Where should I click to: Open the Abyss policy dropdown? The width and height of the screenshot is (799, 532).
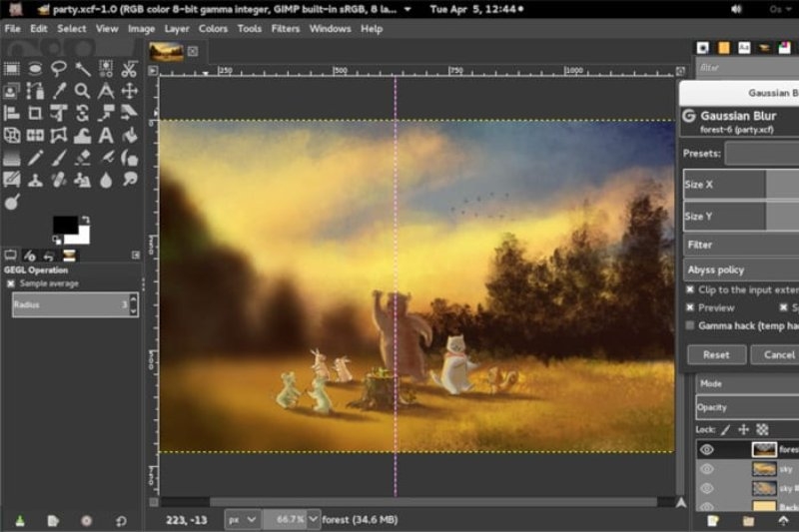click(x=741, y=269)
